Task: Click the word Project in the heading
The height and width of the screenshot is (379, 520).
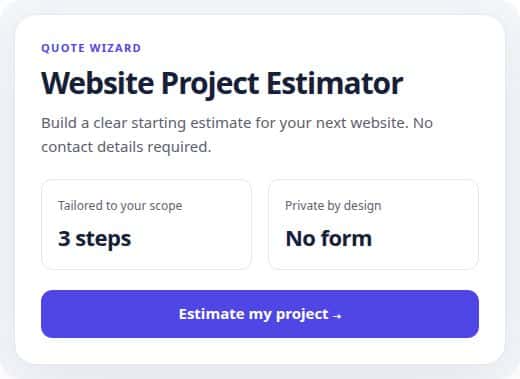Action: [210, 85]
